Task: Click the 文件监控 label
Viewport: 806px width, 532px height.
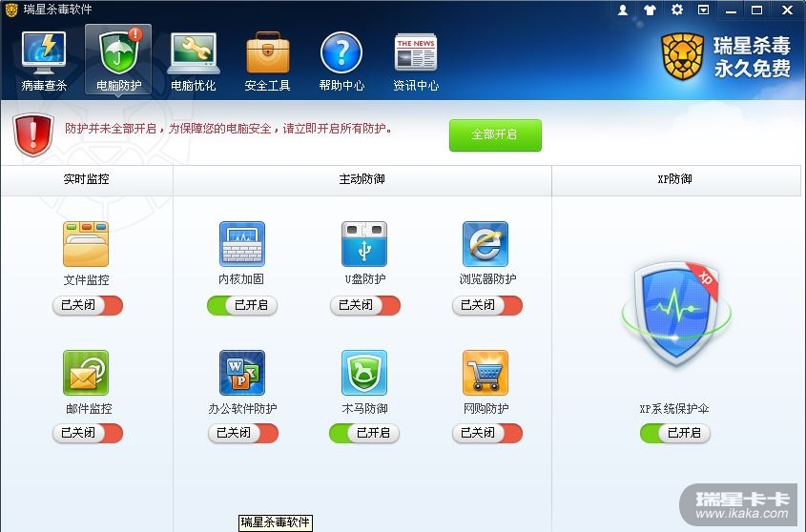Action: tap(87, 280)
